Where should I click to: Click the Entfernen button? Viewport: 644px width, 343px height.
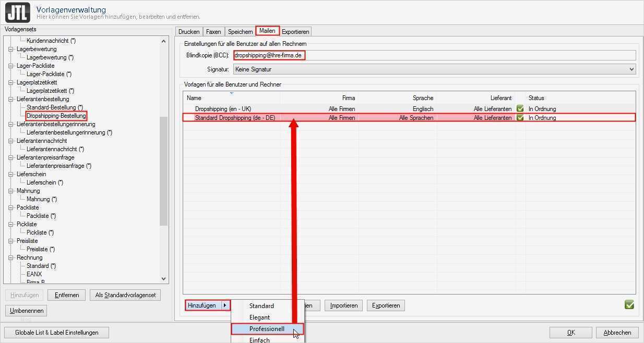[67, 295]
